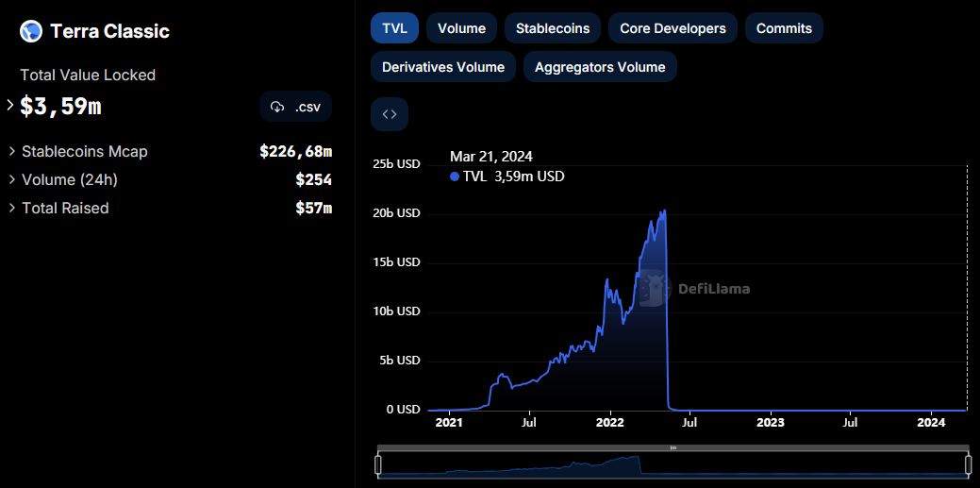Toggle the Volume chart option

pyautogui.click(x=462, y=28)
